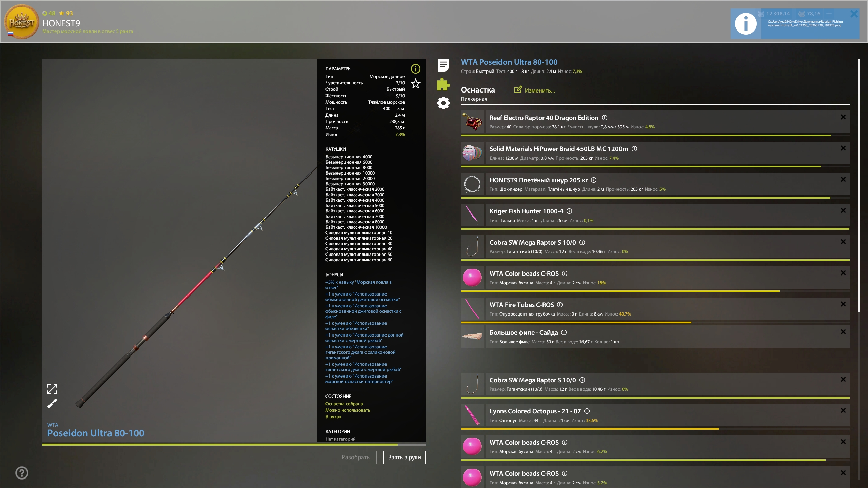Image resolution: width=868 pixels, height=488 pixels.
Task: Toggle the favorite star for the rod
Action: click(x=415, y=84)
